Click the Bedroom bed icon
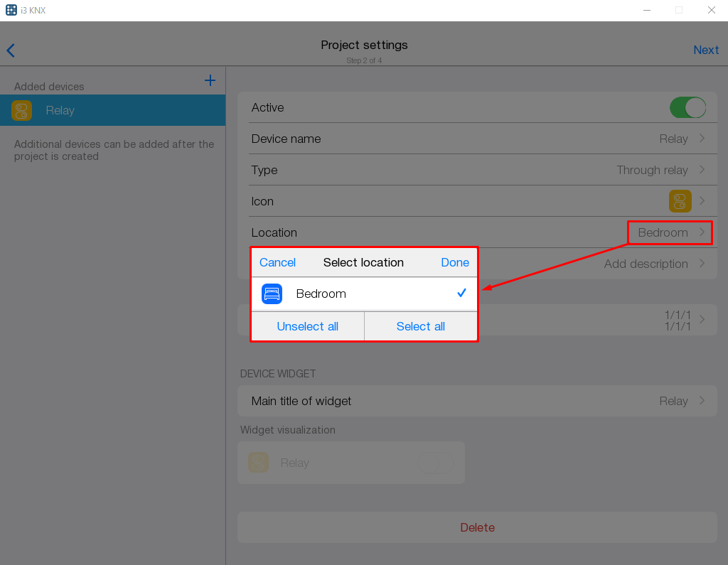 (x=272, y=294)
